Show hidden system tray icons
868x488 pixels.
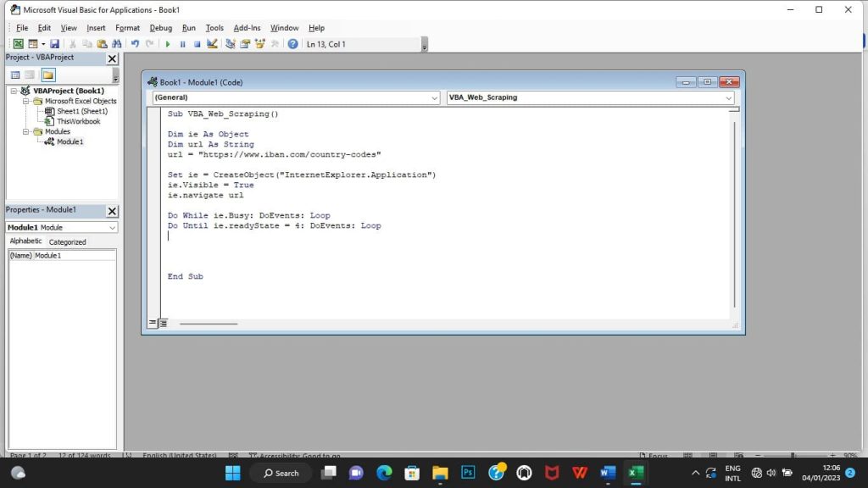tap(695, 473)
